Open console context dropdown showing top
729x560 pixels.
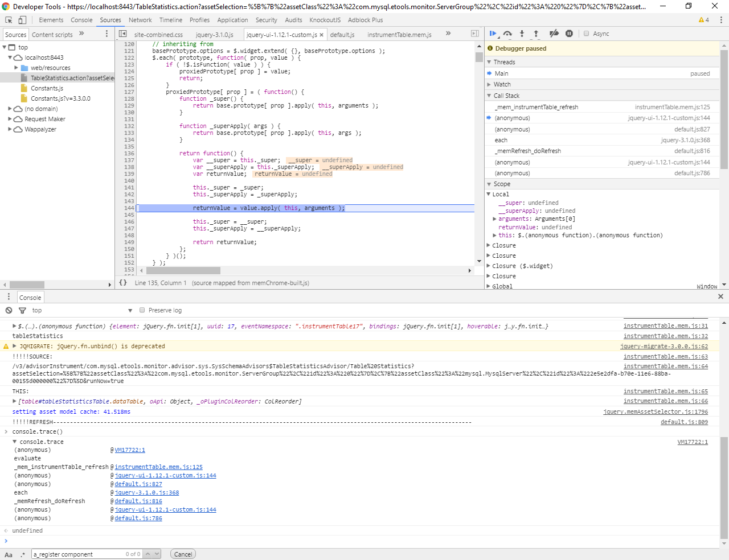(x=81, y=310)
